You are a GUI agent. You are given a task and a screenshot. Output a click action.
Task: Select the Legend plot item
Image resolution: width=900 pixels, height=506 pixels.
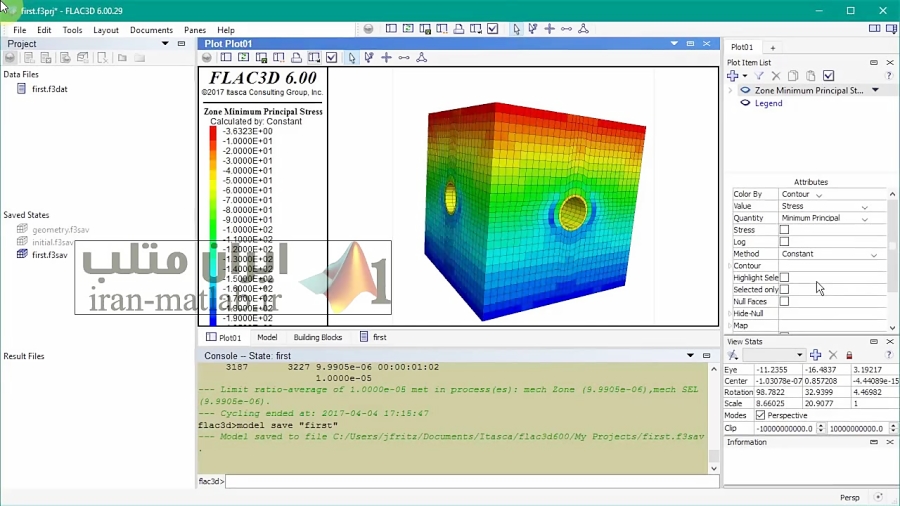(x=768, y=103)
